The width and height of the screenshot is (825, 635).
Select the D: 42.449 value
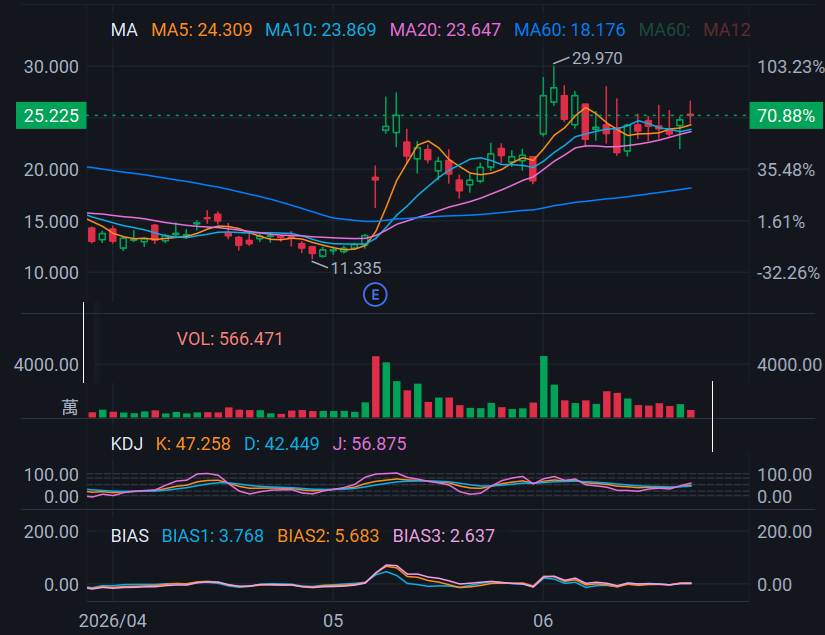click(x=281, y=444)
